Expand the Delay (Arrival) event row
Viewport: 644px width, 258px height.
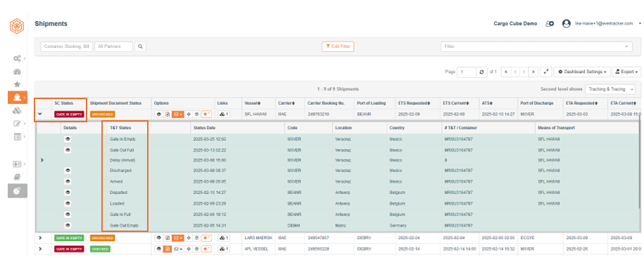coord(42,160)
